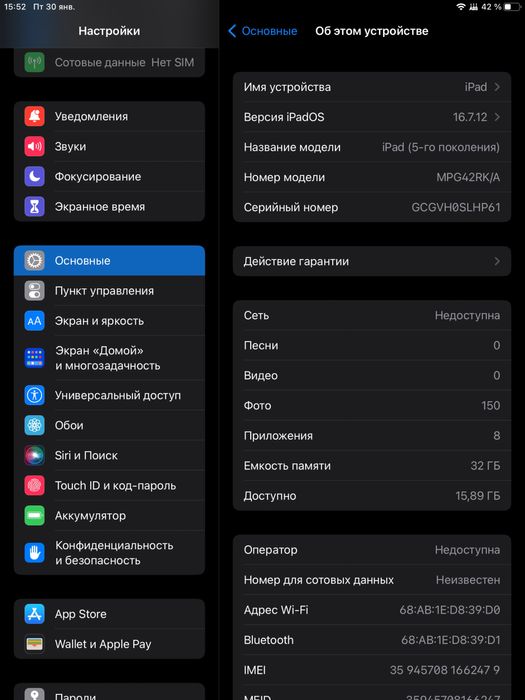Open Универсальный доступ settings
Screen dimensions: 525x700
tap(109, 395)
